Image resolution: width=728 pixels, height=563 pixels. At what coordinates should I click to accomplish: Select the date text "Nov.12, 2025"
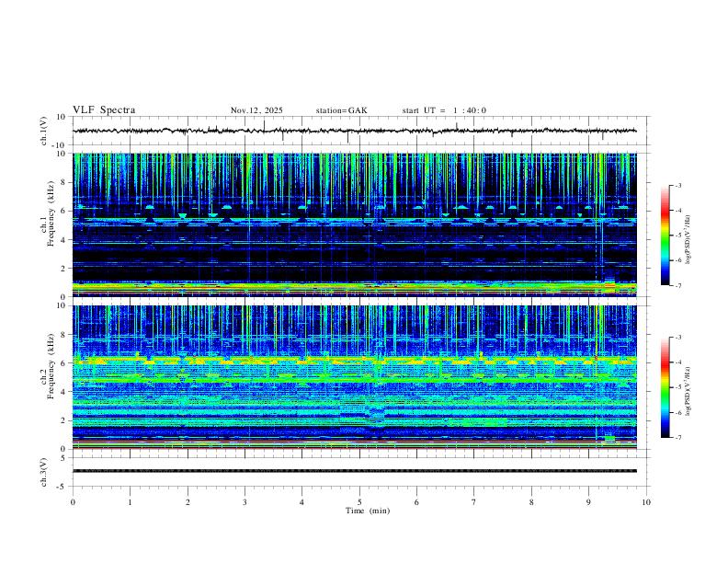[x=256, y=110]
